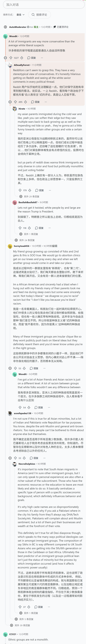Viewport: 86px width, 644px height.
Task: Collapse Woodit's top-level comment thread
Action: (x=6, y=58)
